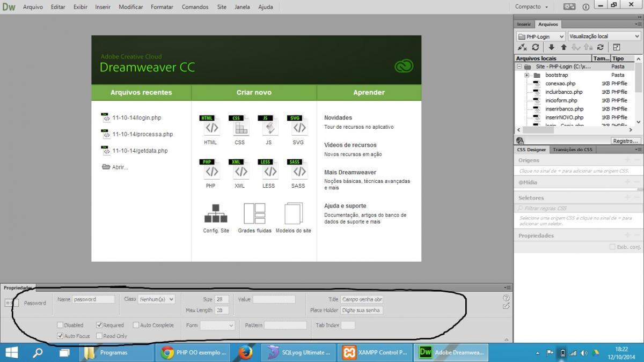Open the Vídeos de recursos link

[350, 145]
